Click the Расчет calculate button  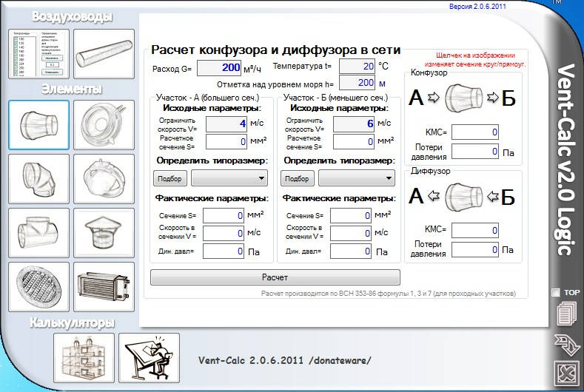(x=275, y=277)
